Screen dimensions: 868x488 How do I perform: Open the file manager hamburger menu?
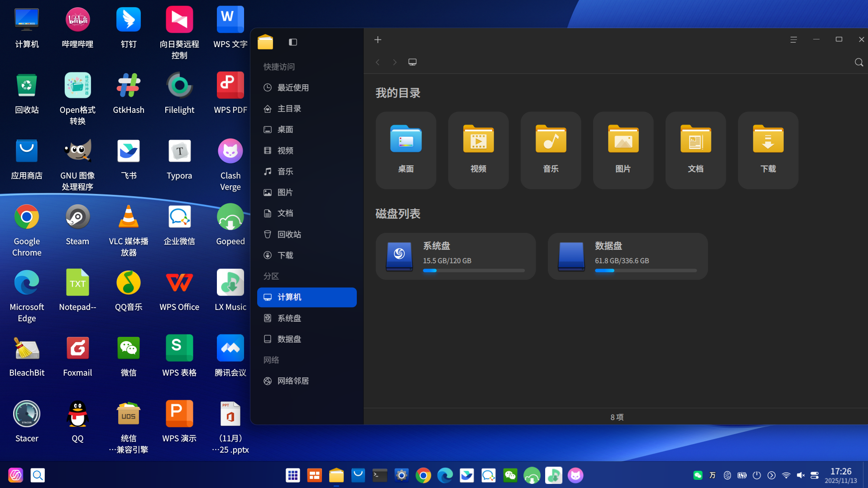pos(794,40)
